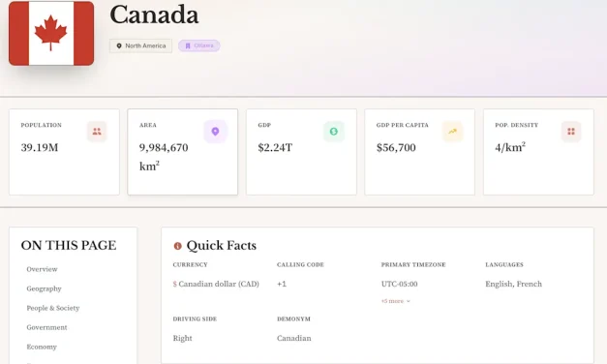Screen dimensions: 607x364
Task: Click the 'PRIMARY TIMEZONE' label
Action: click(x=413, y=265)
